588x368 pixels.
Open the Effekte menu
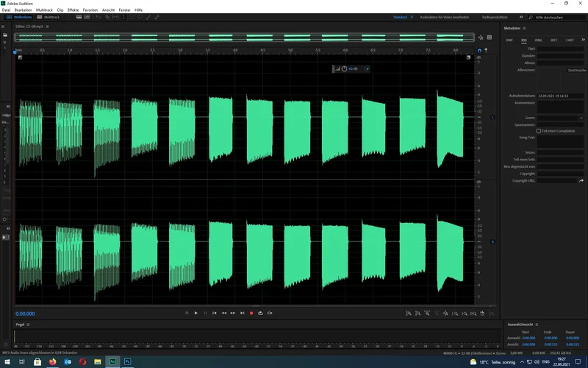click(73, 10)
